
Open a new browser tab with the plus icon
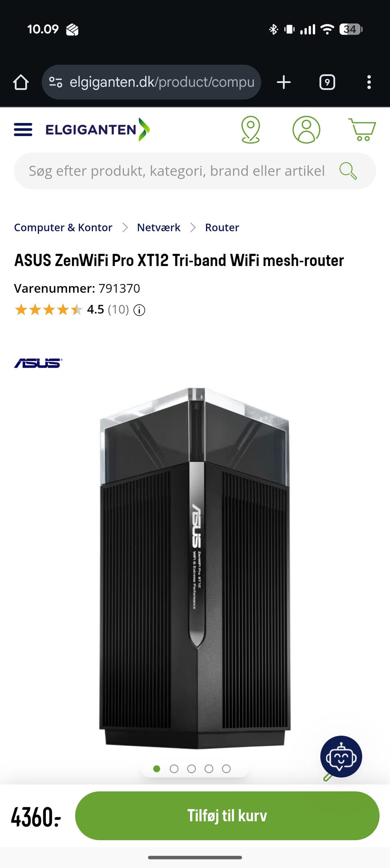284,82
